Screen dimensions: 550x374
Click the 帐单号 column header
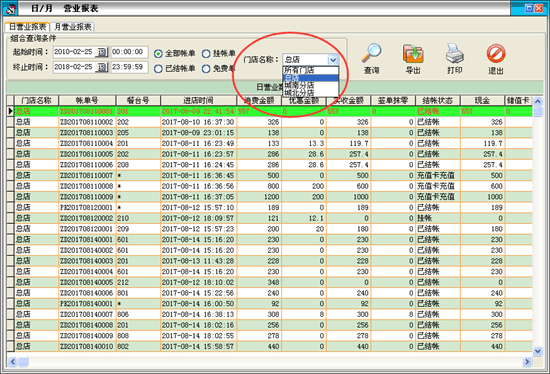[x=87, y=100]
